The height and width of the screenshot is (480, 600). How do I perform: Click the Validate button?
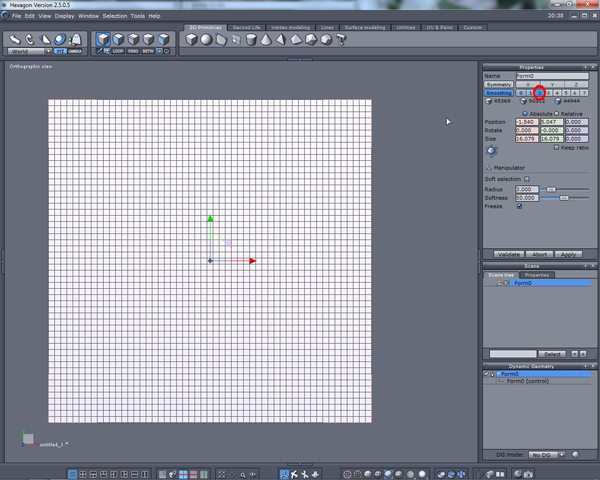click(509, 254)
